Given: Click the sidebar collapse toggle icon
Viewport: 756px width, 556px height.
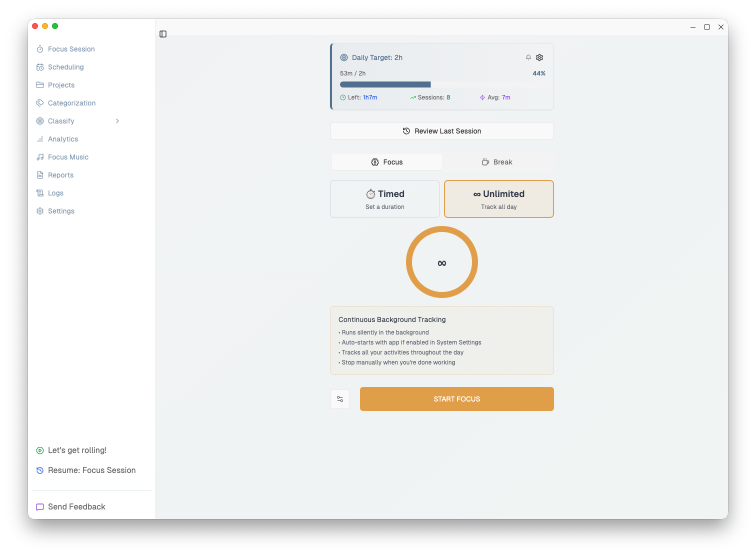Looking at the screenshot, I should [163, 34].
